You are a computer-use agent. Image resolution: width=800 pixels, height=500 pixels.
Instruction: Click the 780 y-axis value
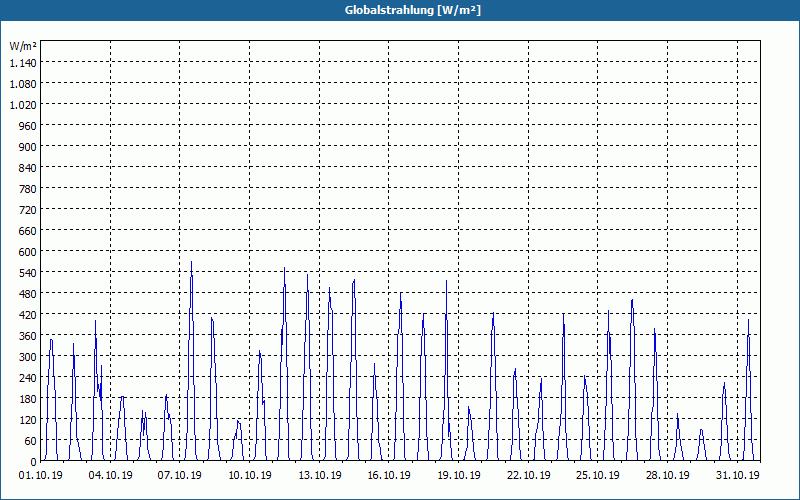click(x=28, y=188)
